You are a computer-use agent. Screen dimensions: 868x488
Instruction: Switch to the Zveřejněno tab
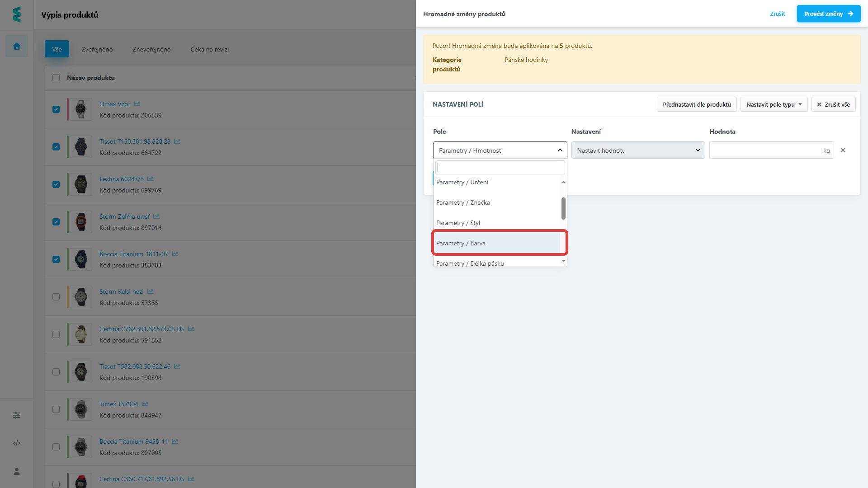(x=97, y=49)
